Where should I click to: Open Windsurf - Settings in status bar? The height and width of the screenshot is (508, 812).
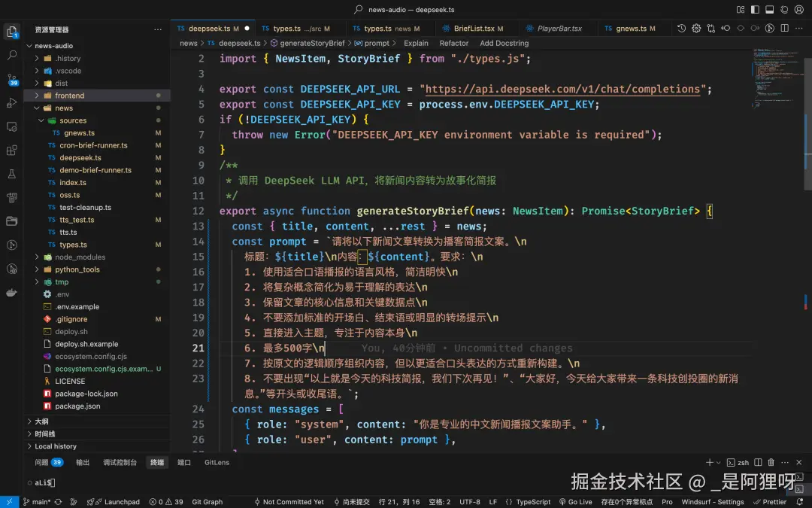point(712,502)
